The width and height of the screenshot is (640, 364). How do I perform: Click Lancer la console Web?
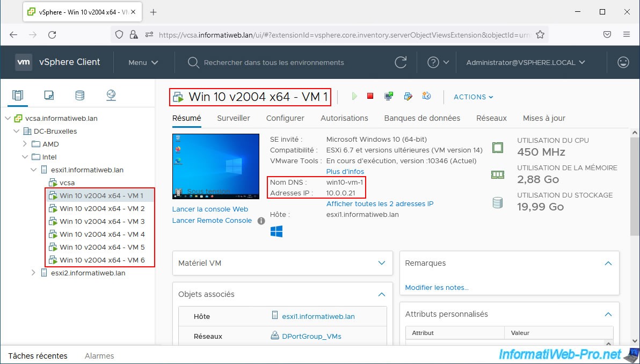210,209
